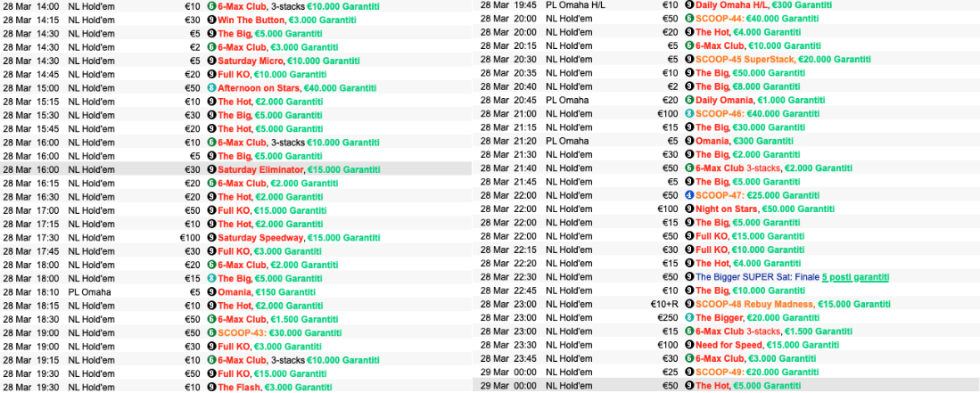Open SCOOP-49 €20.000 Garantiti
Viewport: 980px width, 393px height.
(757, 373)
